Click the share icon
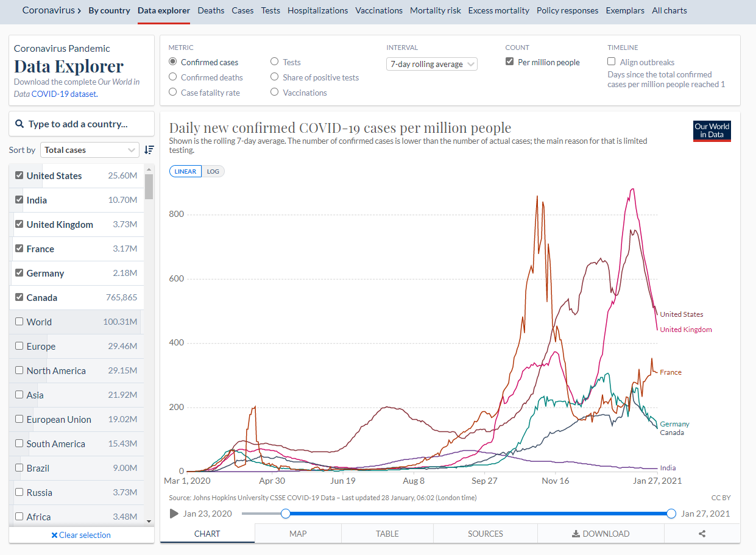756x555 pixels. click(x=702, y=534)
